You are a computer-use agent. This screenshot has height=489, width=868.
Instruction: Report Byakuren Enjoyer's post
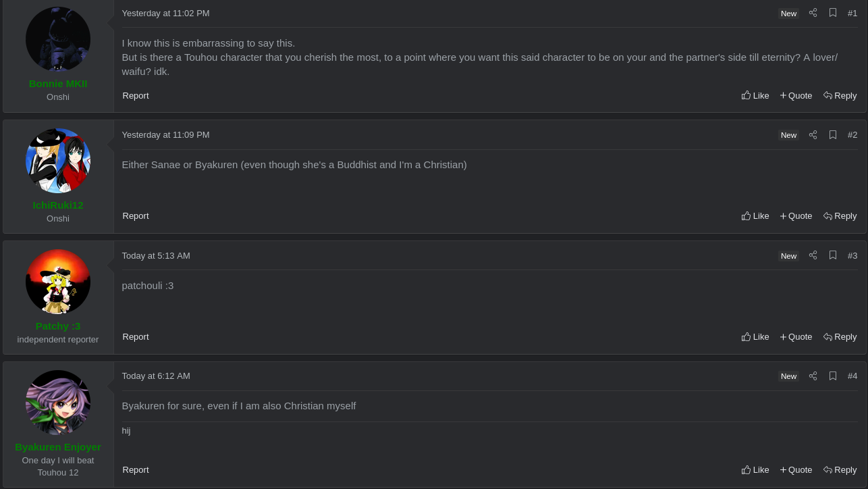coord(136,469)
